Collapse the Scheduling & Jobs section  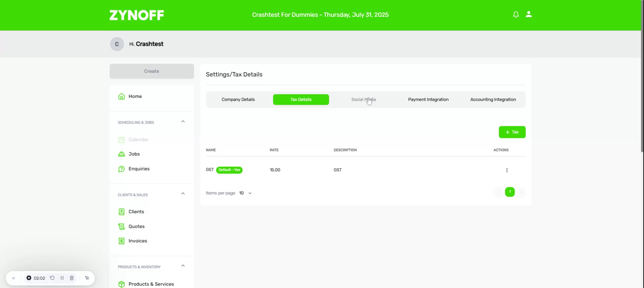pos(183,122)
